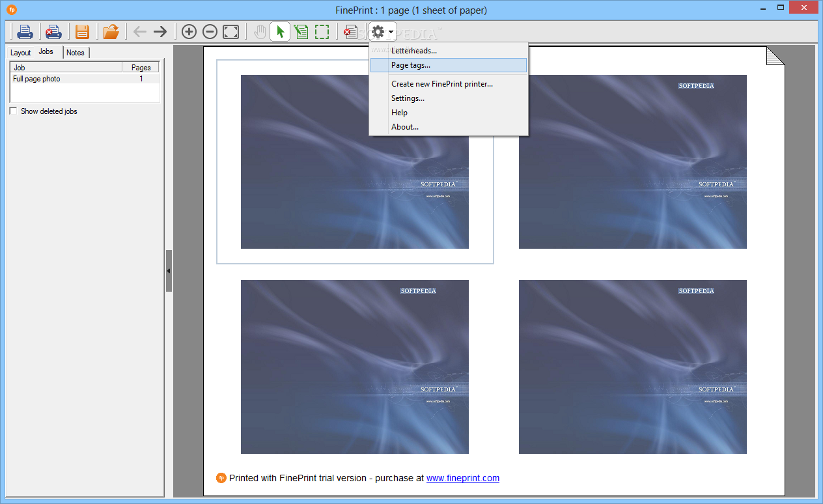Select Create new FinePrint printer... menu item
The image size is (823, 504).
[x=449, y=84]
